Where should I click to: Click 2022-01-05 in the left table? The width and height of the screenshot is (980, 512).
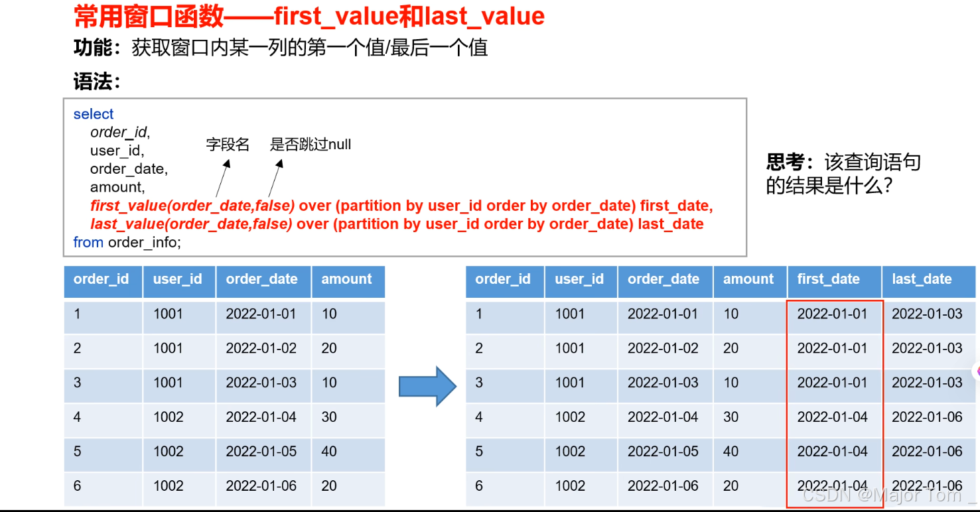pyautogui.click(x=261, y=452)
